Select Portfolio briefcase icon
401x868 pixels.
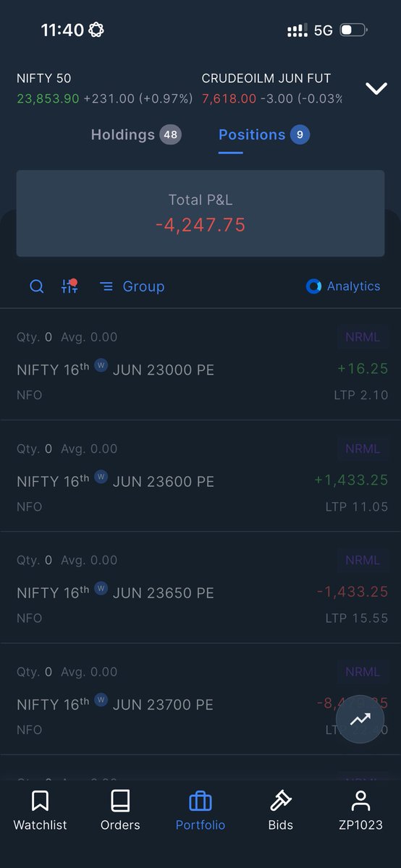pos(200,801)
